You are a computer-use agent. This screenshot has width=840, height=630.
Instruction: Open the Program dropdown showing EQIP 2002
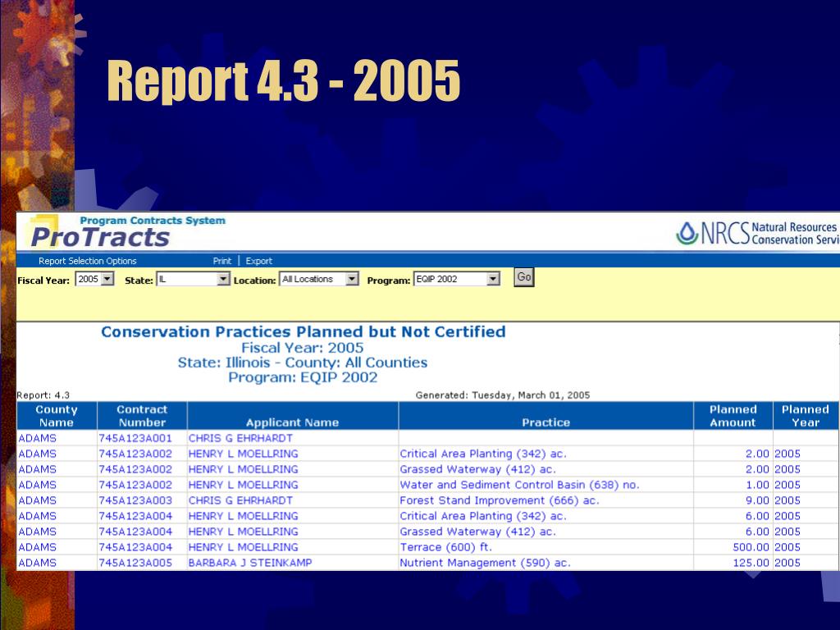(x=457, y=279)
